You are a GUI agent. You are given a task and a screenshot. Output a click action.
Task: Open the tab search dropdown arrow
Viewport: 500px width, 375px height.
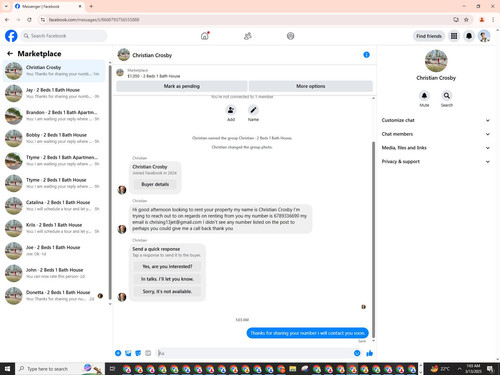pyautogui.click(x=6, y=6)
